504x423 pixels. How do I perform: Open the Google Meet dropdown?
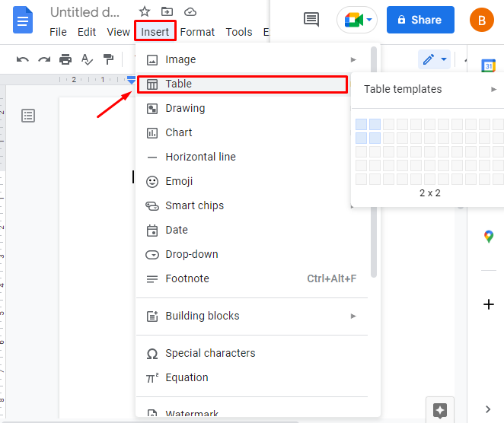coord(357,20)
